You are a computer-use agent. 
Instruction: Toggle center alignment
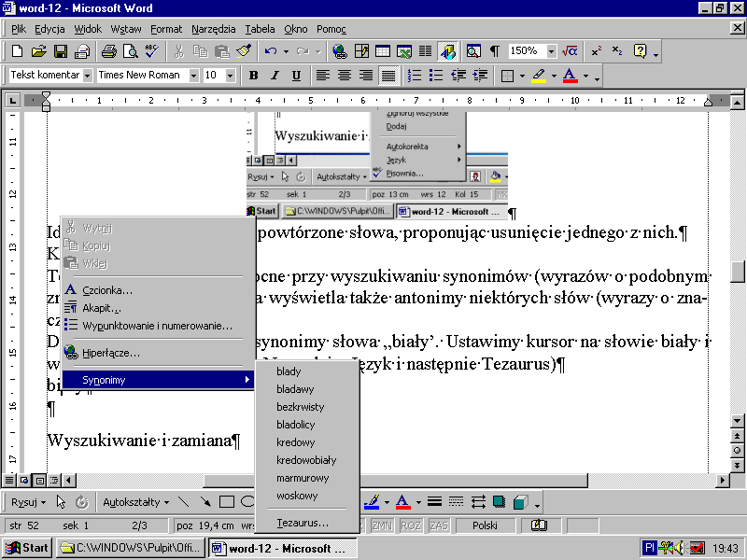(x=344, y=76)
